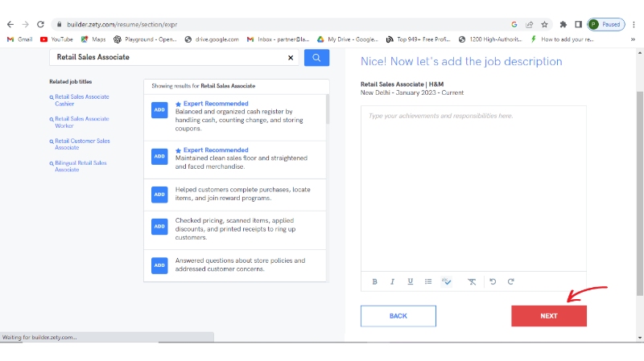The height and width of the screenshot is (361, 644).
Task: Insert a bulleted list in description
Action: click(428, 281)
